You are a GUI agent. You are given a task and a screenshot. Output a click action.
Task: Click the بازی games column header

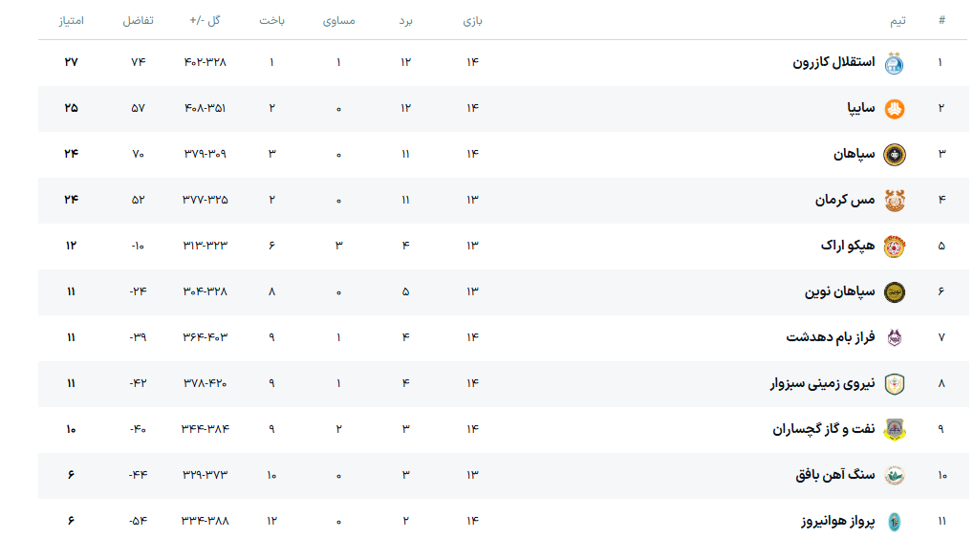pos(472,21)
